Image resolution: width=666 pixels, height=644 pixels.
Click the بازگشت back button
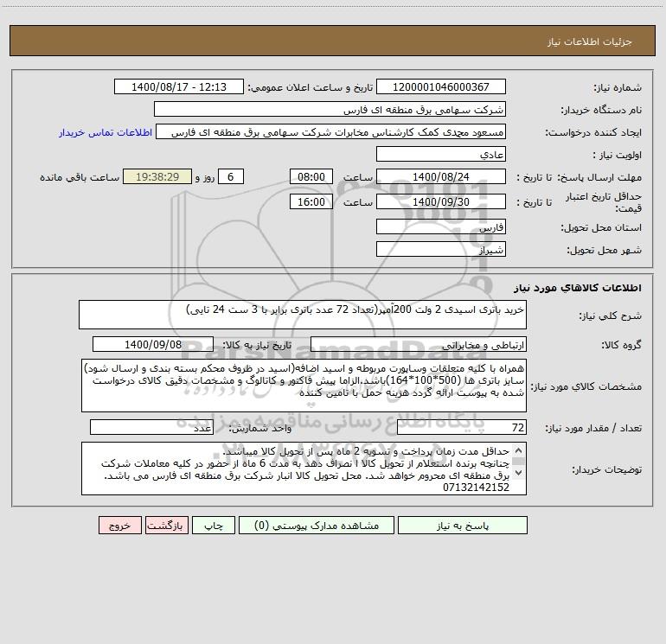[x=167, y=526]
